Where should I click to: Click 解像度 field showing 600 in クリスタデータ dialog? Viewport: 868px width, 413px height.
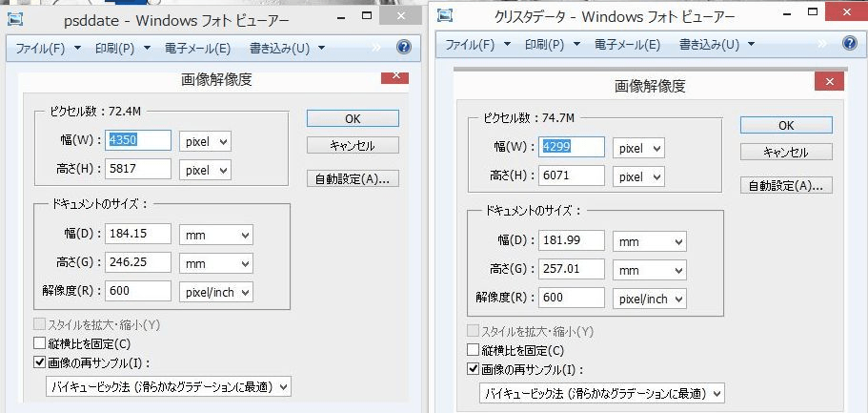point(572,298)
